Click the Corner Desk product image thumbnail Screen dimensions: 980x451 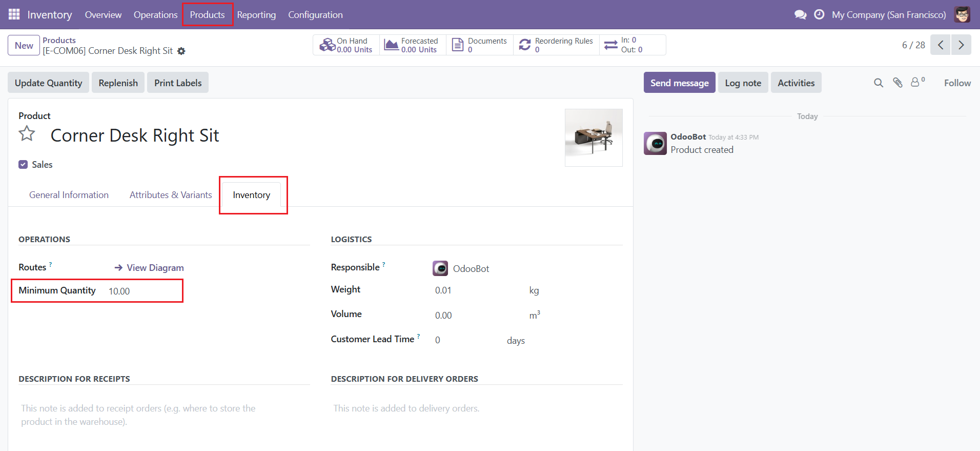[594, 138]
